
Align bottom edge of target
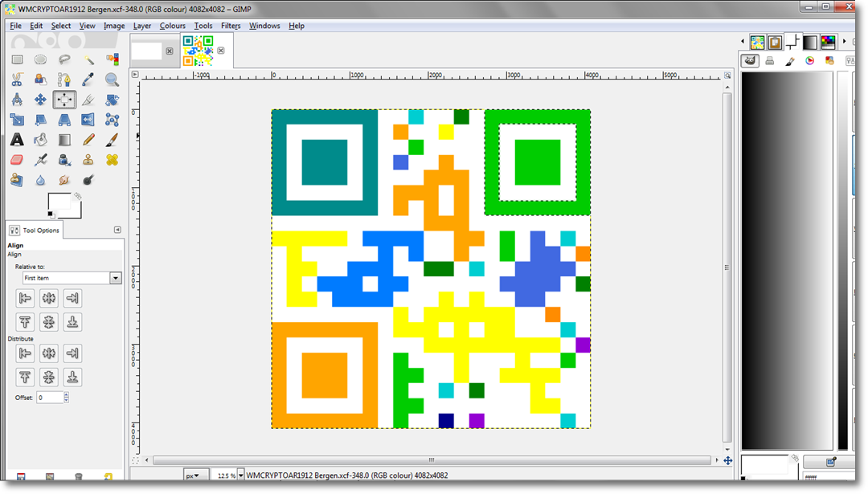(x=72, y=322)
